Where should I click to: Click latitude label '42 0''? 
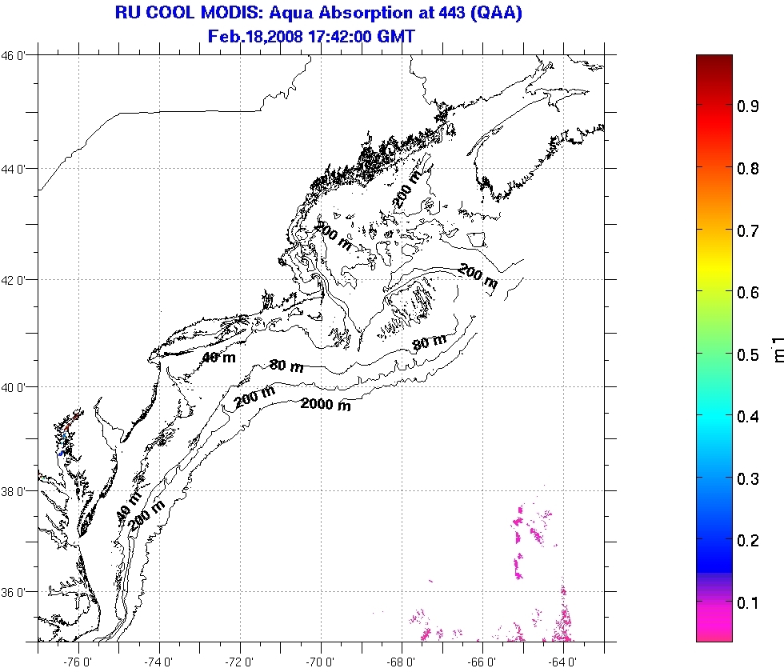[13, 280]
